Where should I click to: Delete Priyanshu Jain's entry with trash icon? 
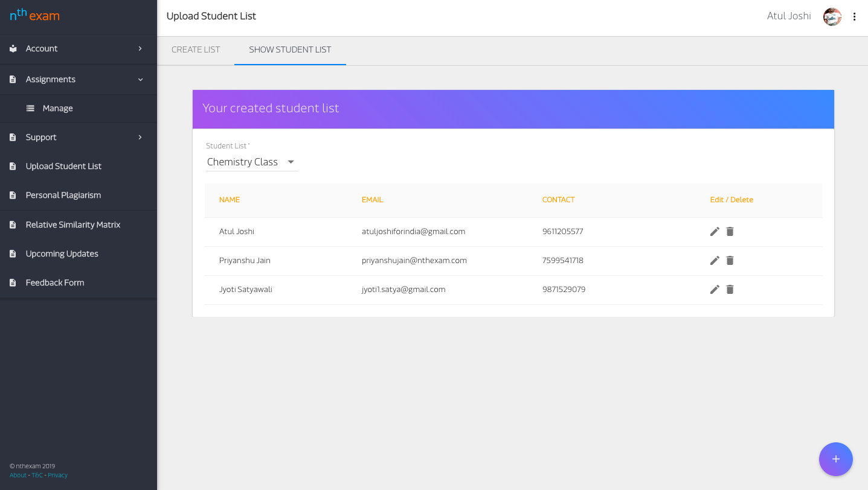click(x=730, y=261)
